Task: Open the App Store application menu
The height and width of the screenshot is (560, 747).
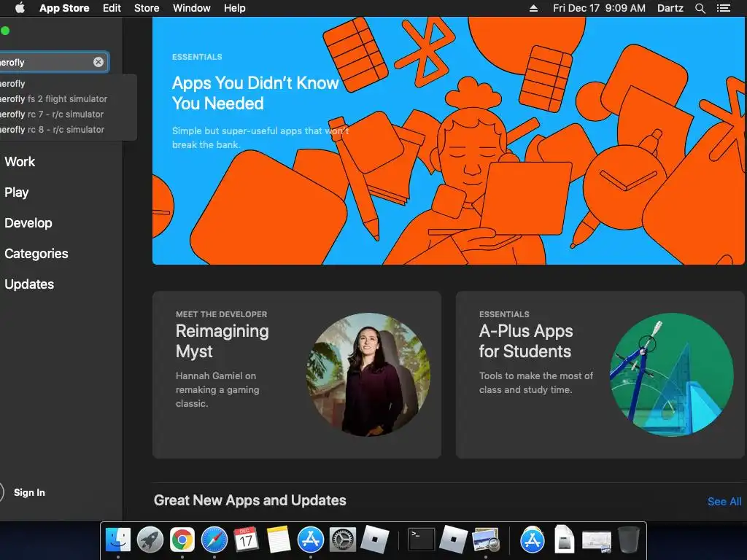Action: coord(64,8)
